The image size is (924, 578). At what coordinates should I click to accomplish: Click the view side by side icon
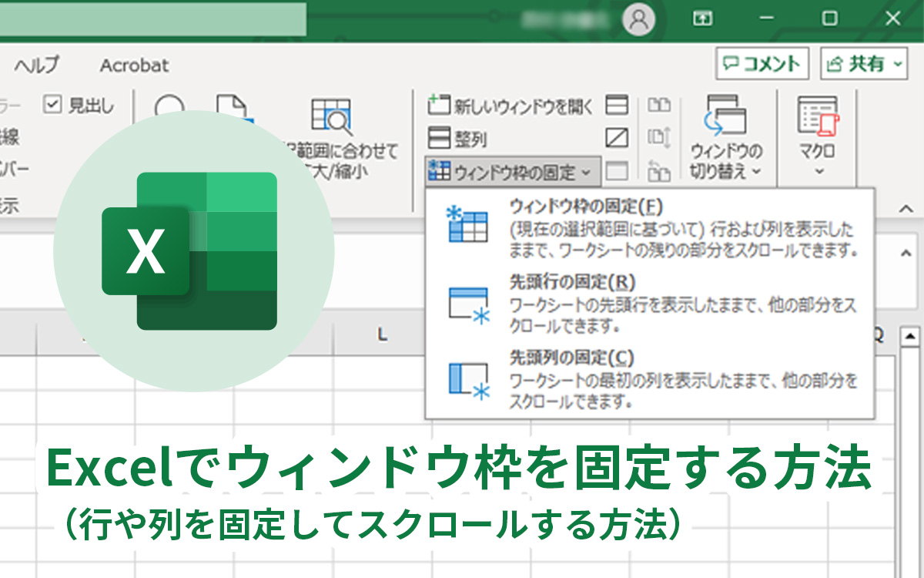[659, 106]
